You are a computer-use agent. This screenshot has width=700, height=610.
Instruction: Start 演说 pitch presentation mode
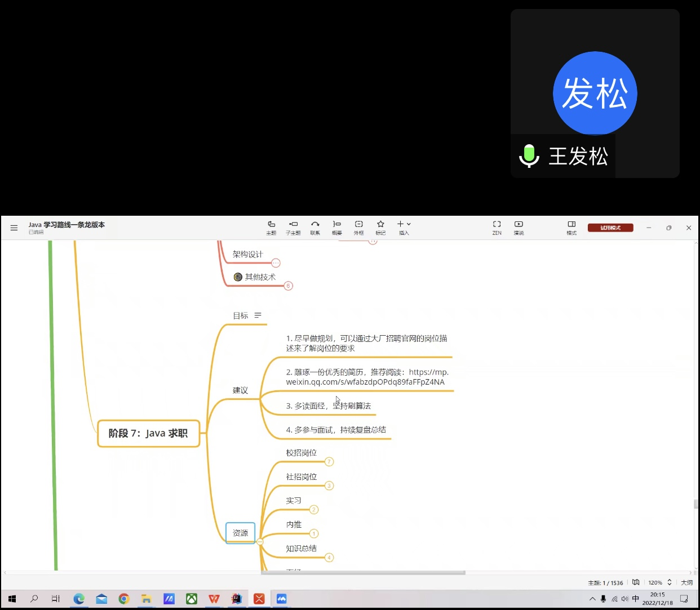pyautogui.click(x=519, y=227)
